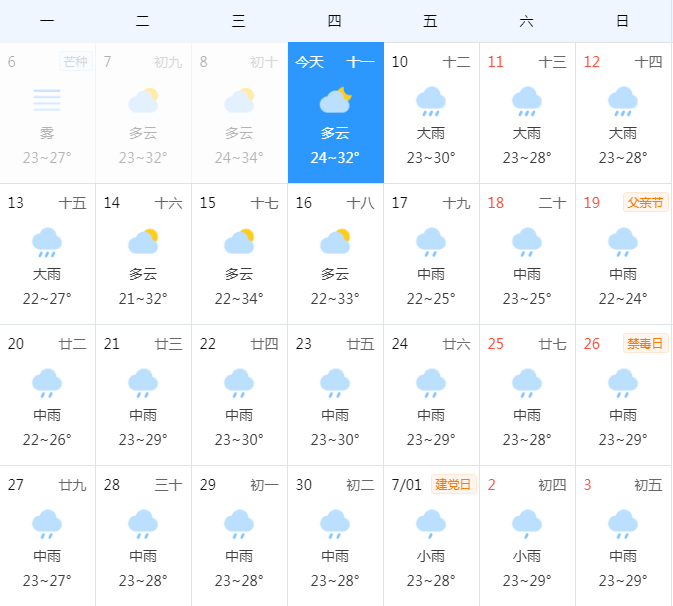
Task: Click temperature 23~27° on day 27
Action: 47,581
